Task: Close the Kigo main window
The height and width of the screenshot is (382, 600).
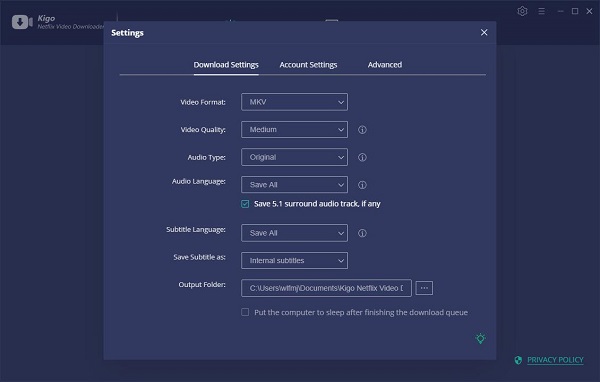Action: click(x=589, y=11)
